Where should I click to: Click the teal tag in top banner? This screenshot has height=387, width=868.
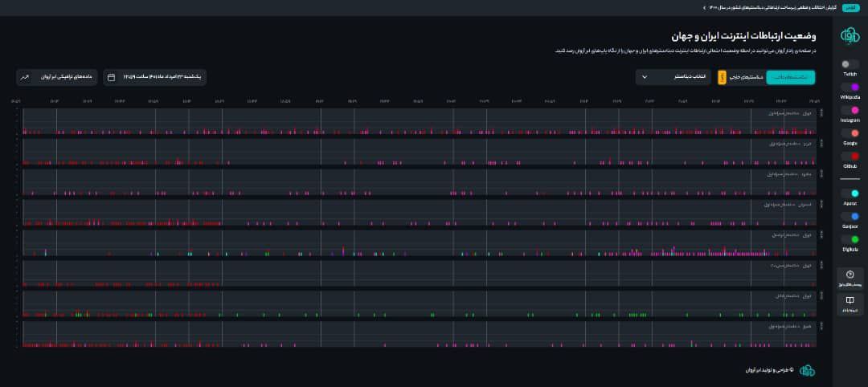tap(850, 7)
